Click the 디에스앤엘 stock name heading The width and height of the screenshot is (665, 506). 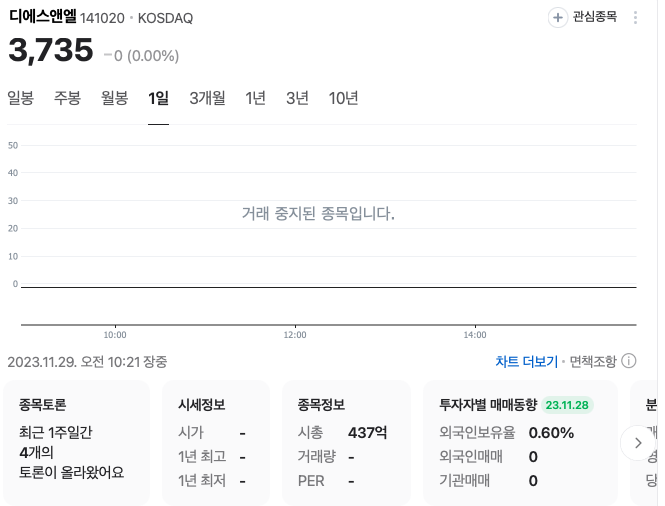click(x=42, y=17)
